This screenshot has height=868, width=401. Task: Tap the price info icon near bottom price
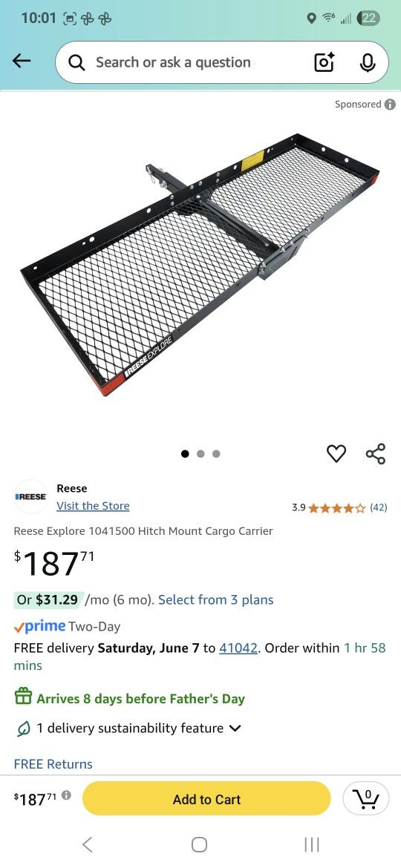(67, 795)
